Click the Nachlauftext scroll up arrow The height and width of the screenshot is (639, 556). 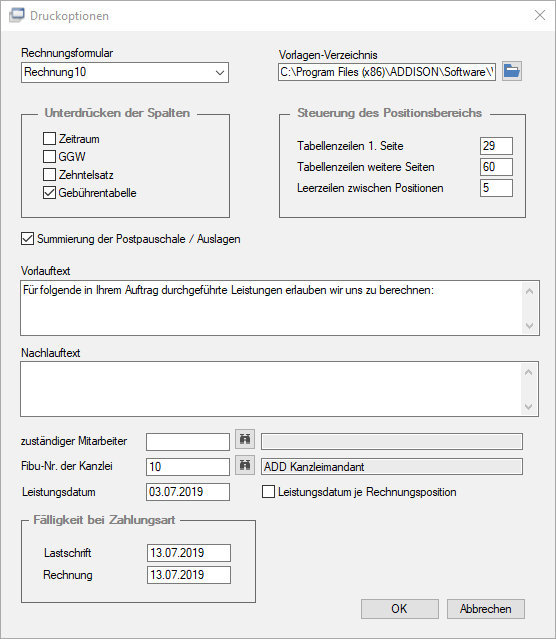point(529,372)
